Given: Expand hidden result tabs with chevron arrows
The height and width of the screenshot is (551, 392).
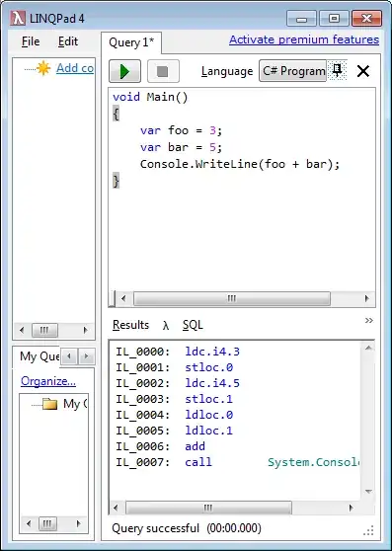Looking at the screenshot, I should [369, 320].
